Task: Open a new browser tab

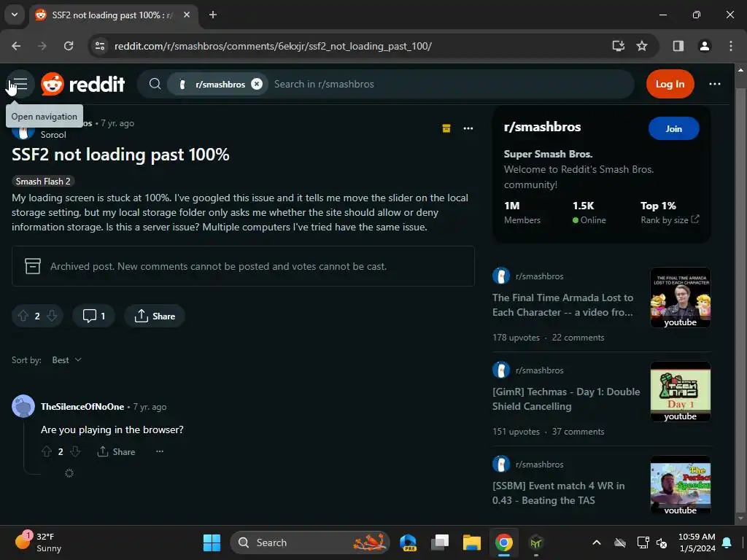Action: 213,15
